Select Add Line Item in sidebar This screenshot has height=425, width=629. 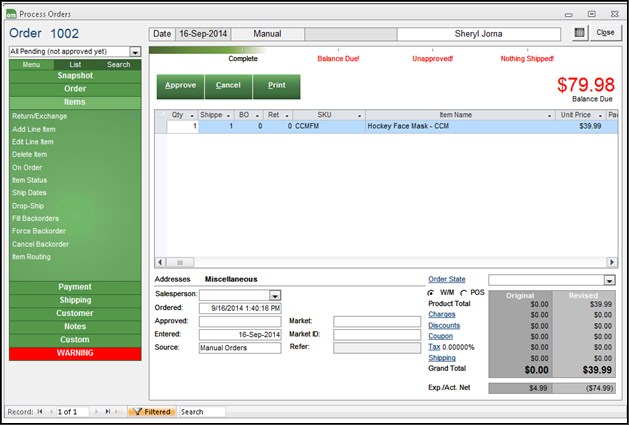(x=34, y=129)
